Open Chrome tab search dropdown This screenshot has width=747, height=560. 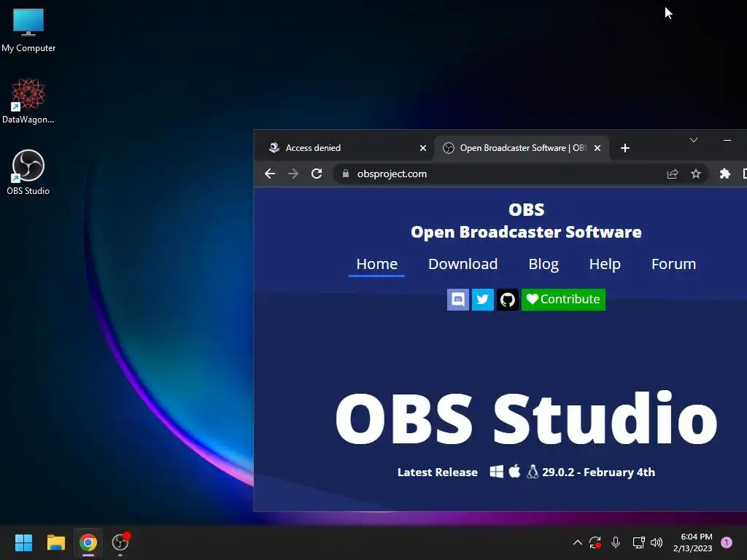pyautogui.click(x=694, y=140)
